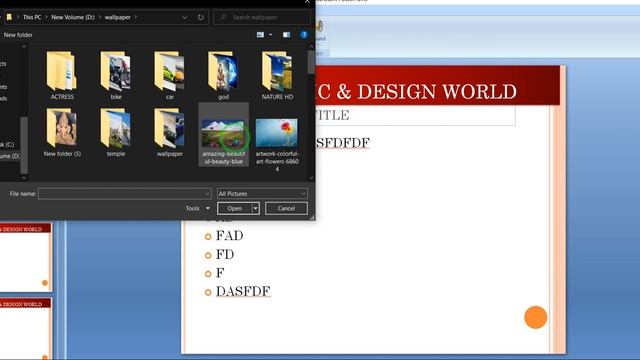Open the car folder

(x=170, y=76)
